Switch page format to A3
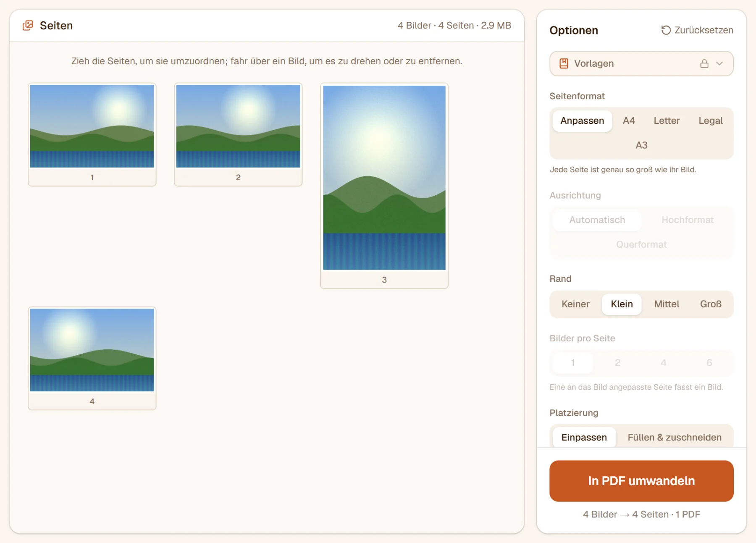The width and height of the screenshot is (756, 543). pos(641,145)
